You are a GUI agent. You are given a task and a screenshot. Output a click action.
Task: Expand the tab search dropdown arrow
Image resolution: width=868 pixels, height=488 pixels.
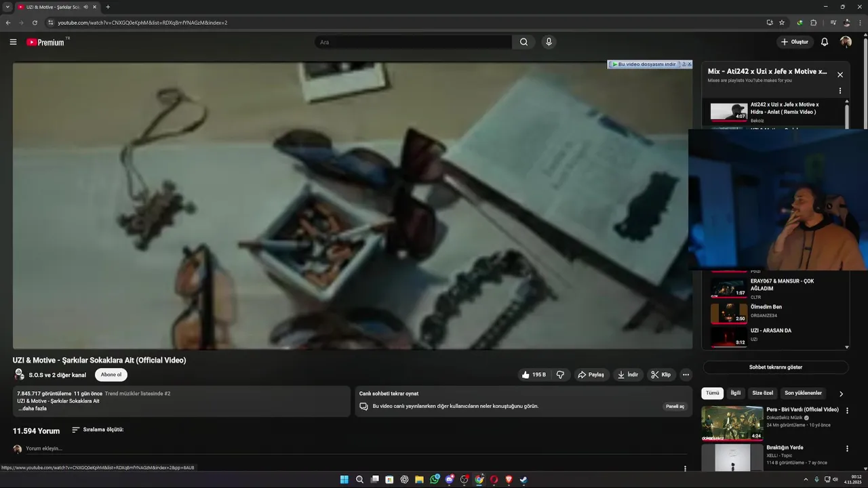tap(7, 7)
